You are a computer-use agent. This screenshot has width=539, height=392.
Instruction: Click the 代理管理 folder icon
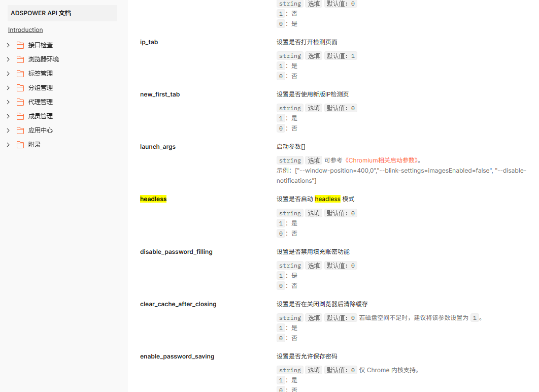tap(20, 102)
